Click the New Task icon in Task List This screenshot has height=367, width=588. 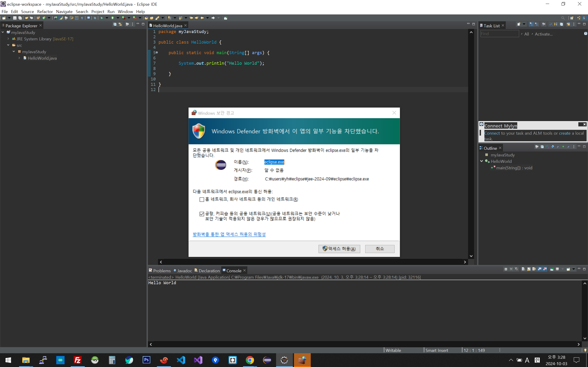tap(518, 24)
